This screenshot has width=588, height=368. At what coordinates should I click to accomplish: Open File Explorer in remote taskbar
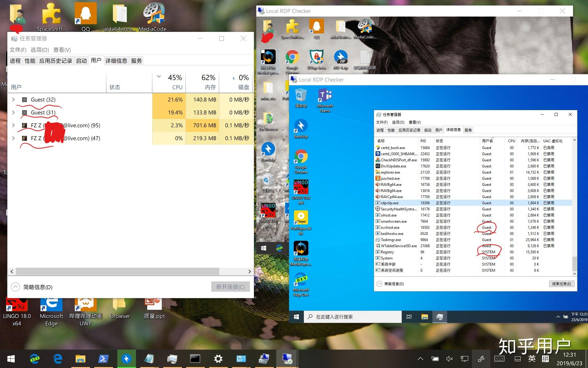(424, 317)
